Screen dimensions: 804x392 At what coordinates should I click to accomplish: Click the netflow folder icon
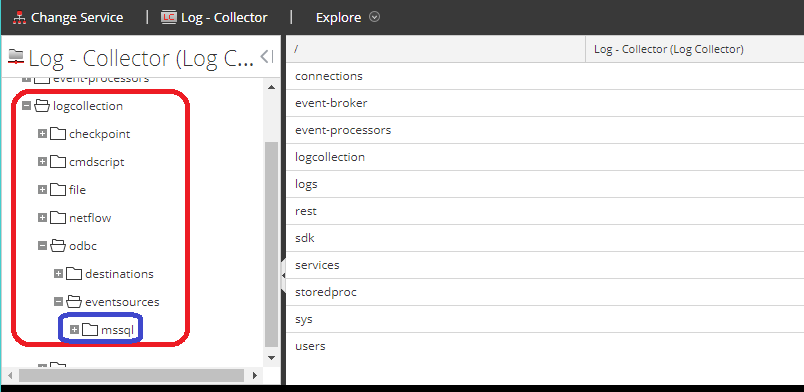click(x=58, y=218)
